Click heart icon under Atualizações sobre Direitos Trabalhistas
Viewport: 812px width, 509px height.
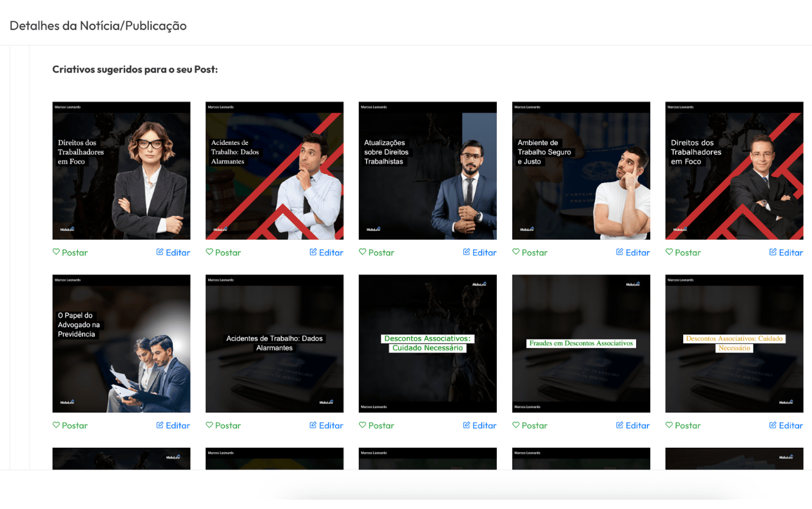[362, 252]
